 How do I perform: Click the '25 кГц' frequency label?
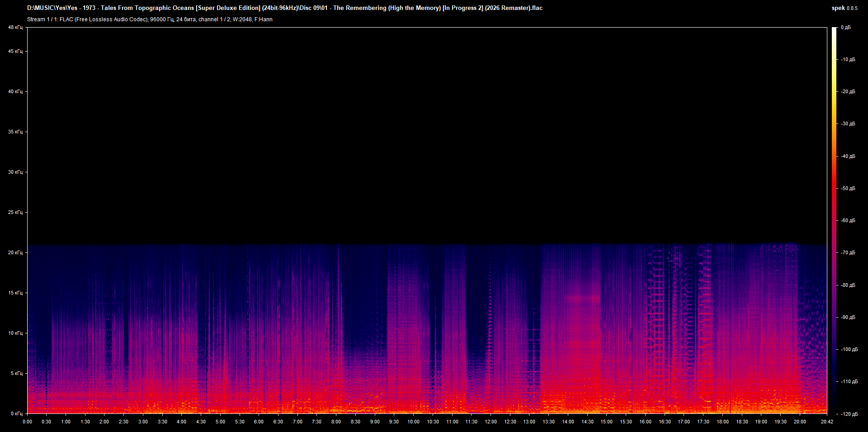point(15,212)
